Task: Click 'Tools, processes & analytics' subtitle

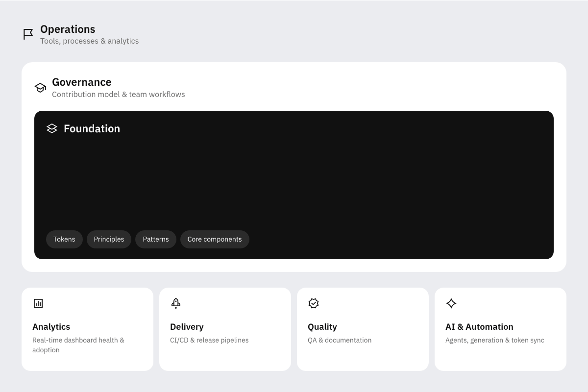Action: click(89, 41)
